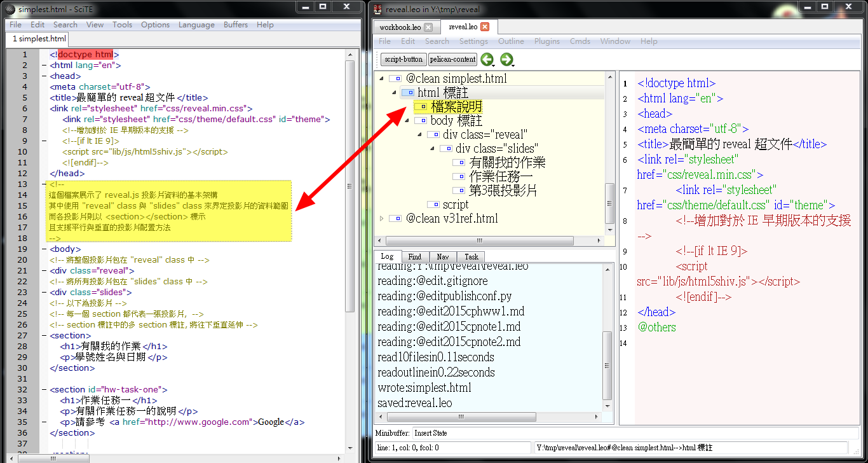Image resolution: width=868 pixels, height=463 pixels.
Task: Click the pelican-content button
Action: click(x=452, y=59)
